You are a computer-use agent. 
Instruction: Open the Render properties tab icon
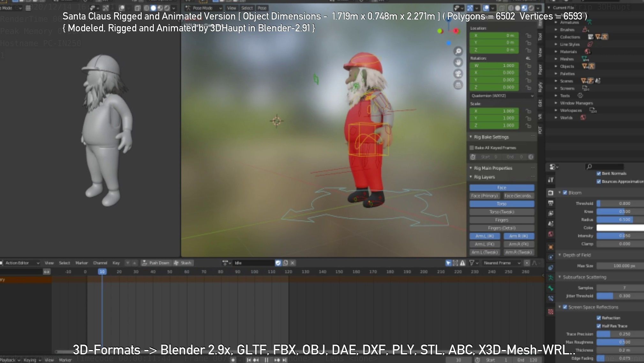tap(551, 193)
